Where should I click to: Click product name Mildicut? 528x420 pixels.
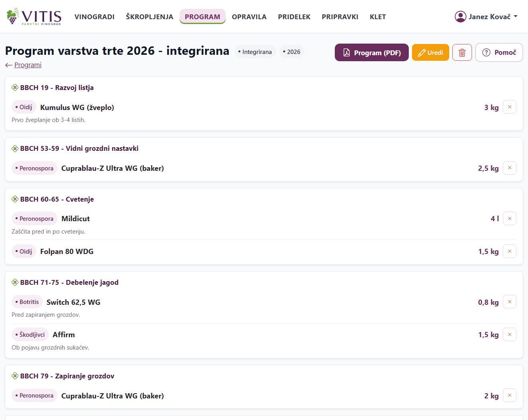point(76,219)
